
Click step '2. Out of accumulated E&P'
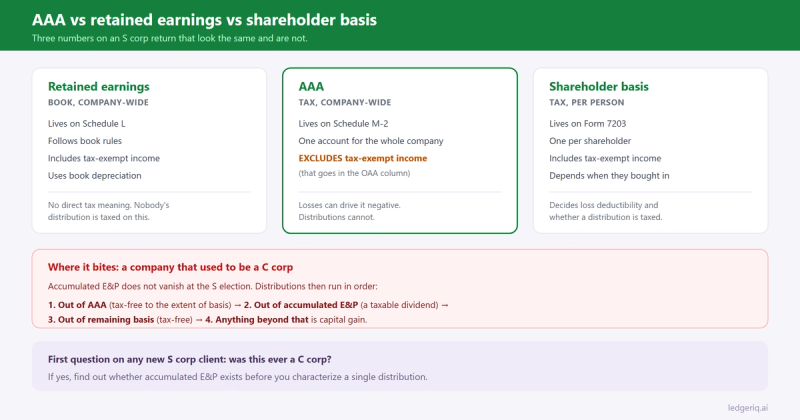301,305
